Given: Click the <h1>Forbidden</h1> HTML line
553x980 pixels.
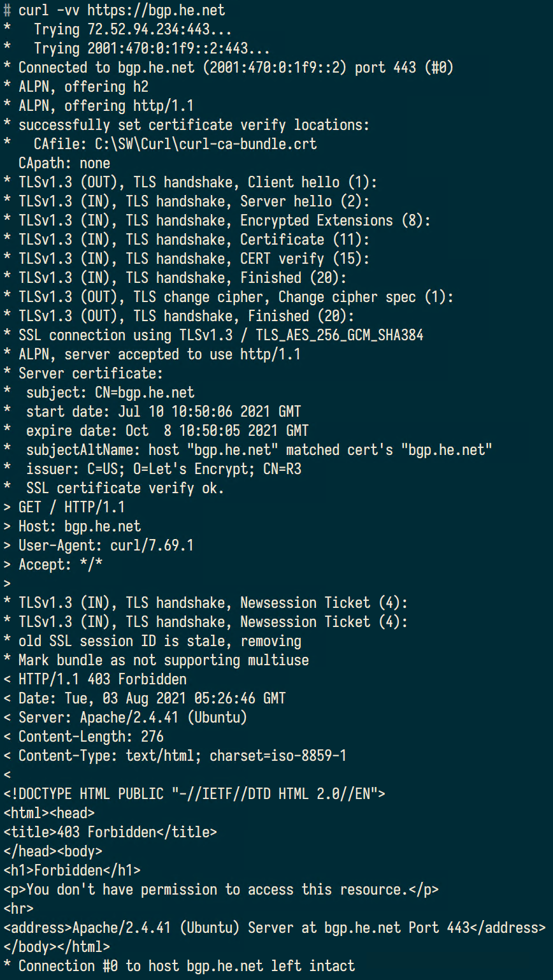Looking at the screenshot, I should [72, 870].
